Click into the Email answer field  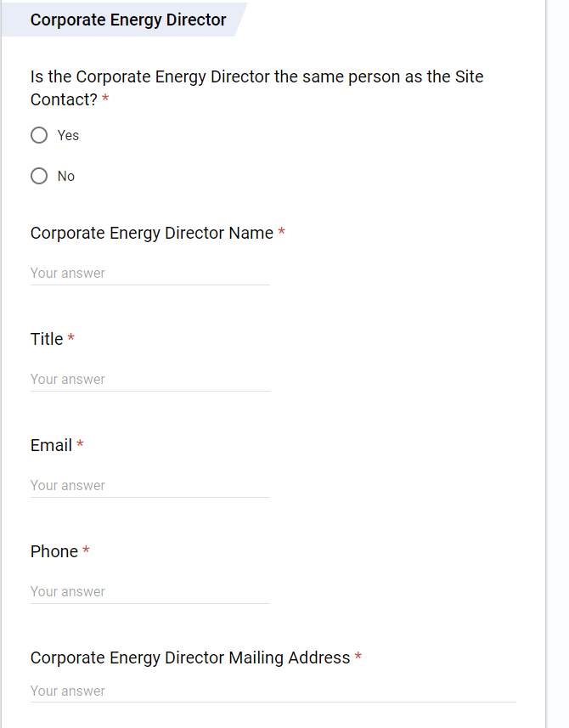149,485
